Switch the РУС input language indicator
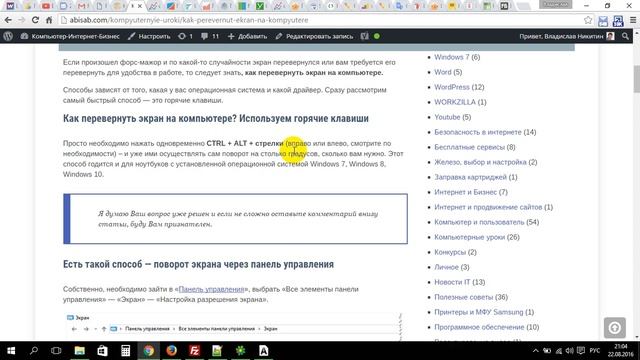The width and height of the screenshot is (640, 360). (595, 351)
